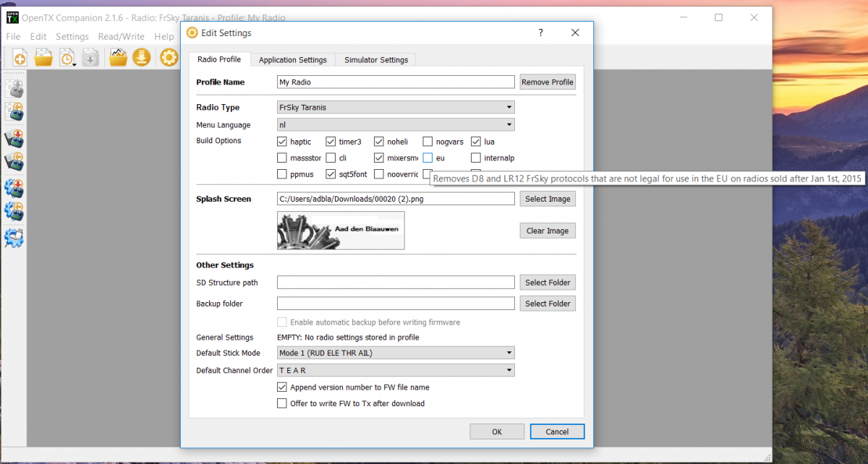This screenshot has width=868, height=464.
Task: Open the Help menu
Action: coord(164,36)
